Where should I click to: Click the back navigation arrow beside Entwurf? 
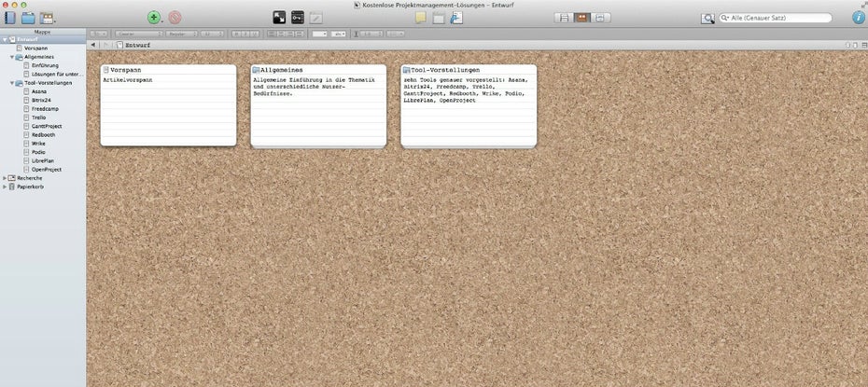coord(92,45)
